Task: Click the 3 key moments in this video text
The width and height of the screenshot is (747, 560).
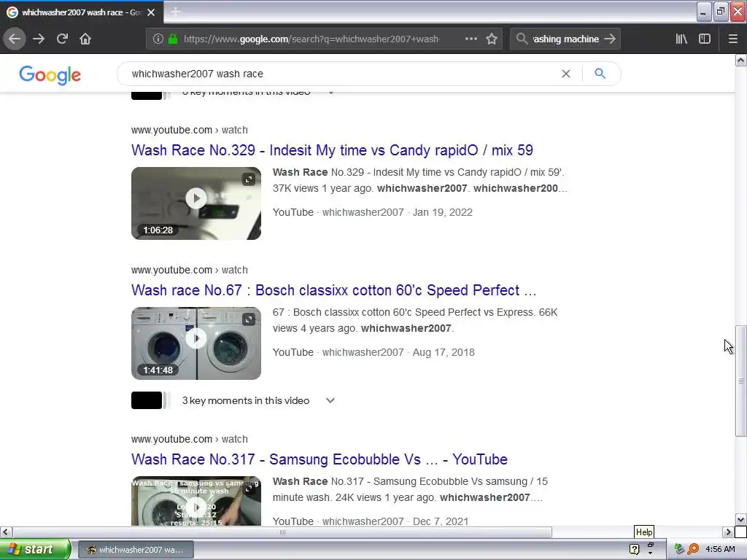Action: [246, 400]
